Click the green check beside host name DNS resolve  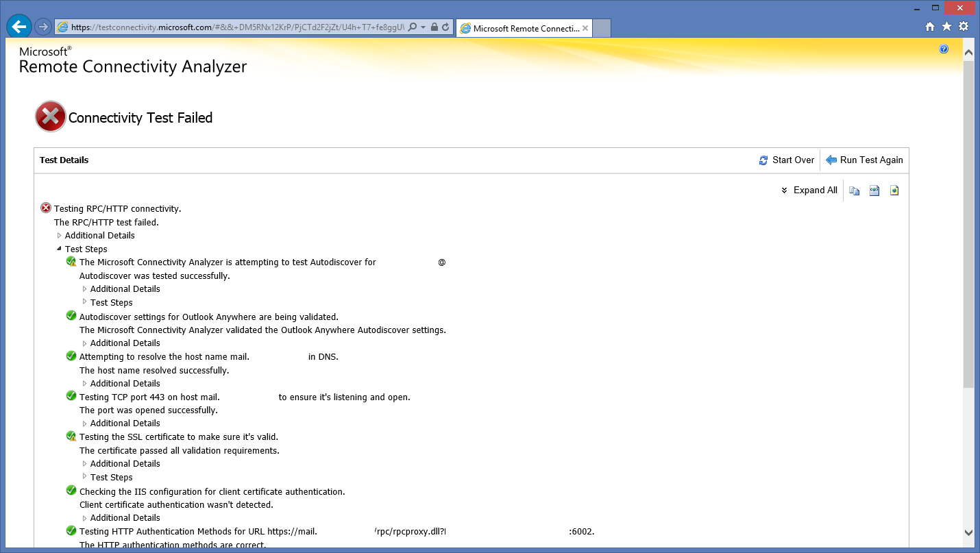coord(71,356)
